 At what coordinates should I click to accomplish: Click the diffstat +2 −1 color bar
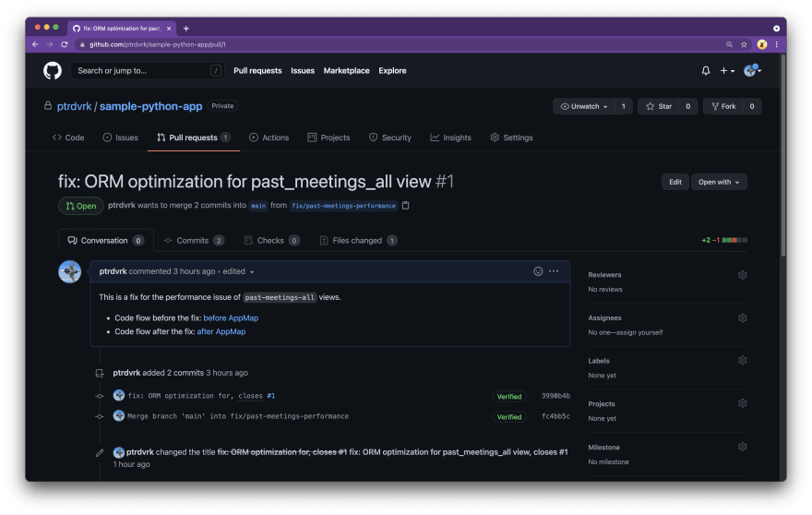point(734,240)
